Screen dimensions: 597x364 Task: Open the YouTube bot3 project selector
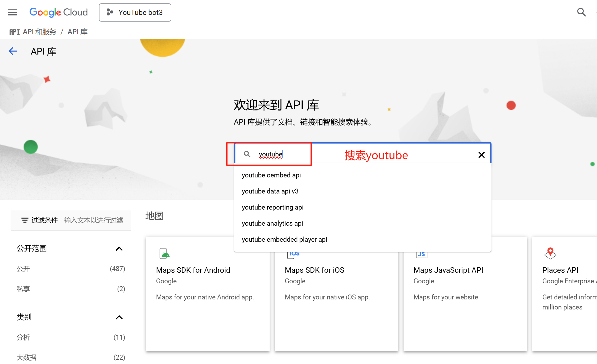tap(135, 12)
